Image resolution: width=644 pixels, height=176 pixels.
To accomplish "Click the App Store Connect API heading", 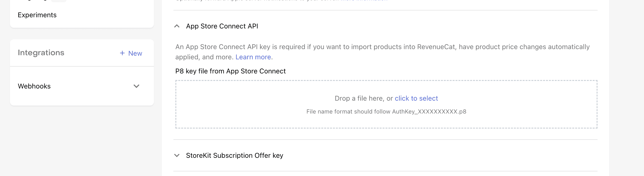I will (x=222, y=26).
